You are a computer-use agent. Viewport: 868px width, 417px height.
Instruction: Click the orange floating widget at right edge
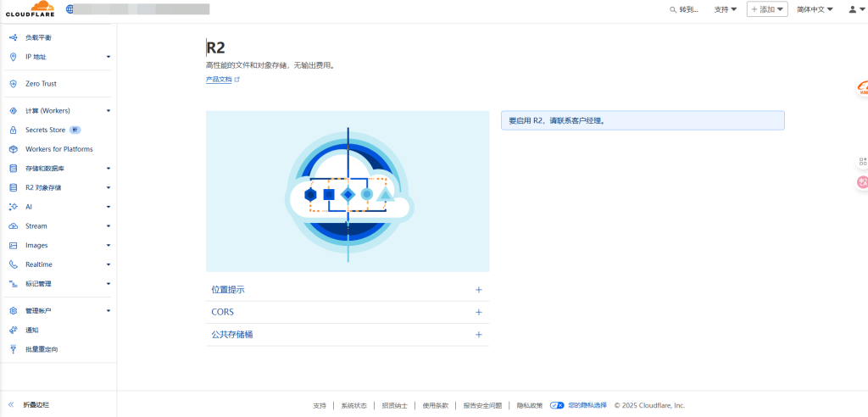862,87
